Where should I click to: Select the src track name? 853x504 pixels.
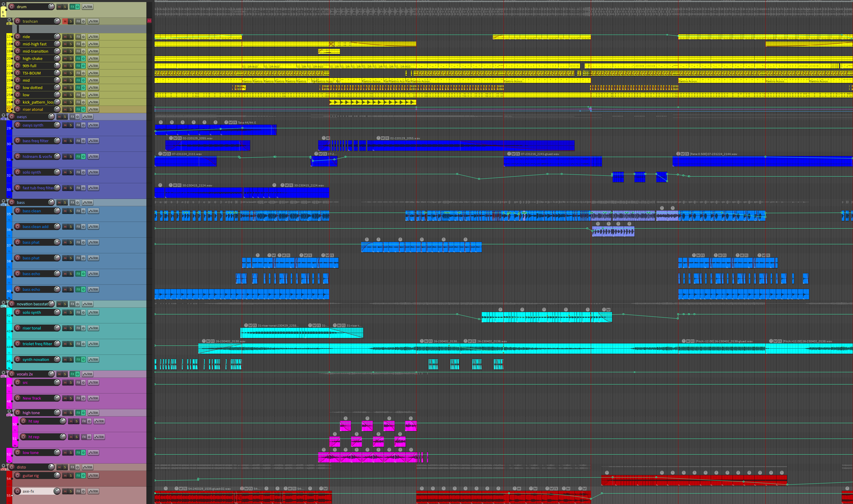pyautogui.click(x=25, y=382)
